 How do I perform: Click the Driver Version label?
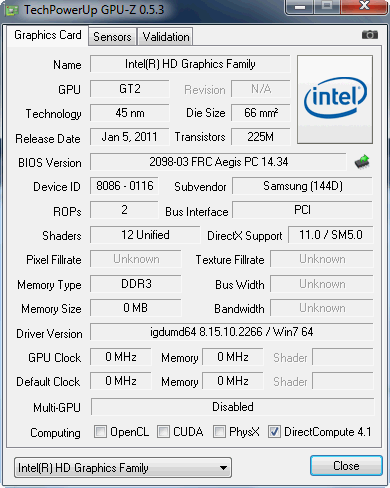(49, 334)
